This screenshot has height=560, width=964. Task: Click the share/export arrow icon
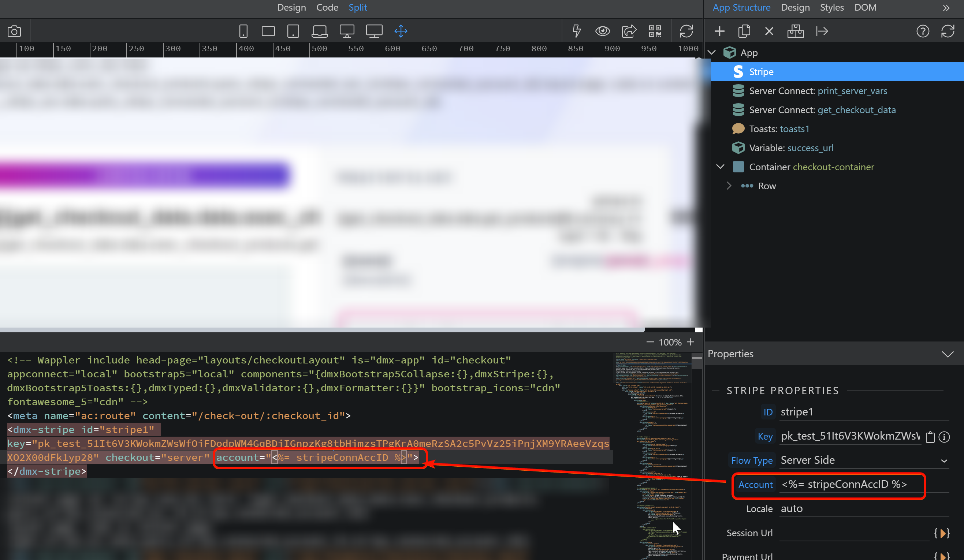(629, 31)
